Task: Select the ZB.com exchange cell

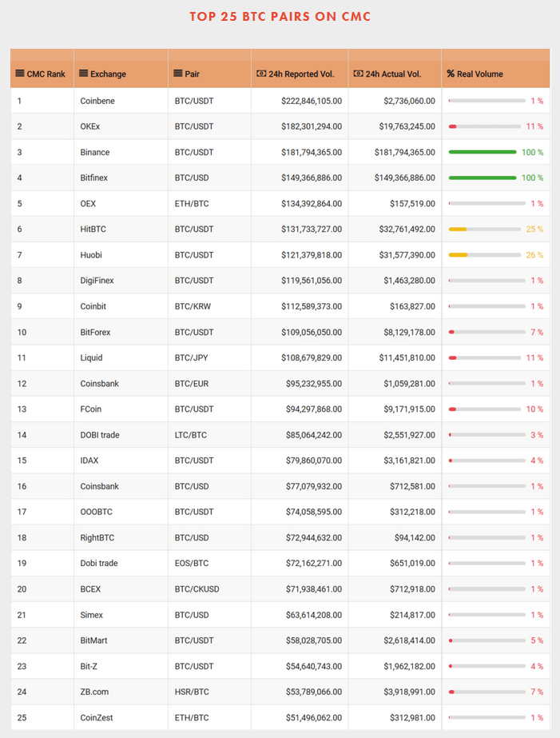Action: [121, 692]
